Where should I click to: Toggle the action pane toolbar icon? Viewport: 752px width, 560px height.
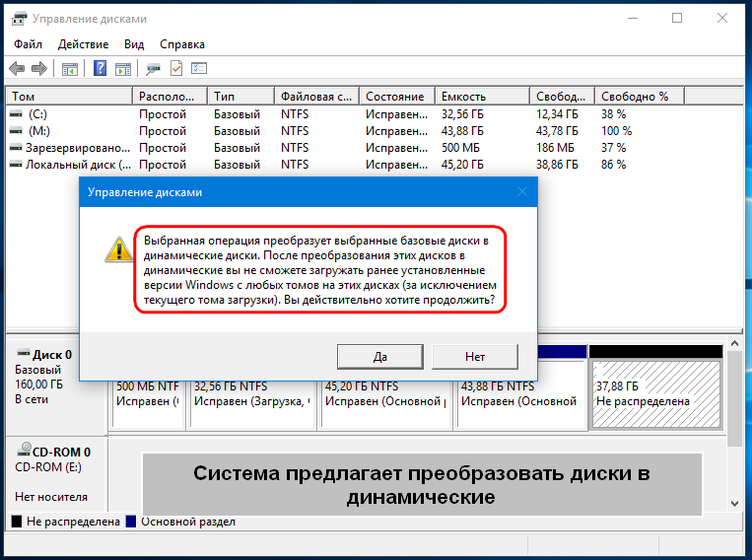click(123, 69)
